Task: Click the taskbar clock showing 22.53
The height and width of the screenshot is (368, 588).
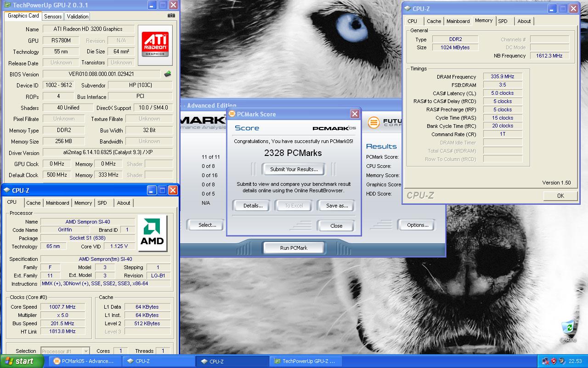Action: [576, 361]
